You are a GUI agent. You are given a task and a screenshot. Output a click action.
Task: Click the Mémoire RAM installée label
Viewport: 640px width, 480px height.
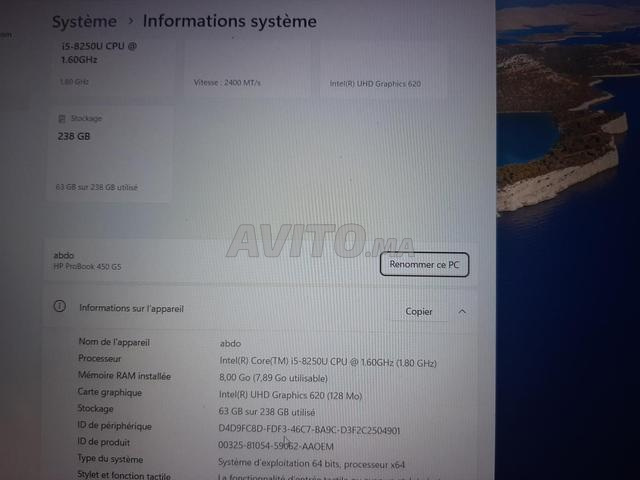tap(124, 376)
